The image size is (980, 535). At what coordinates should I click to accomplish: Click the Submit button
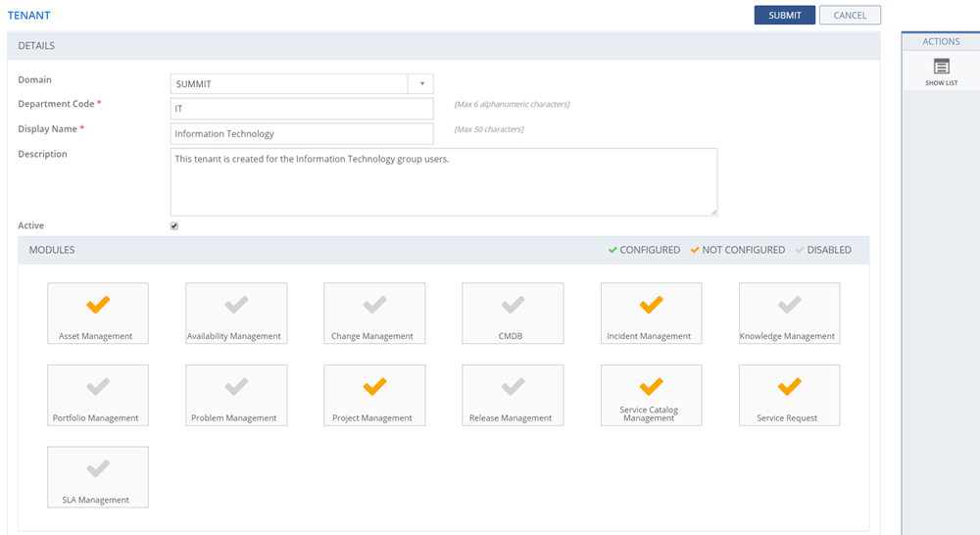coord(784,15)
